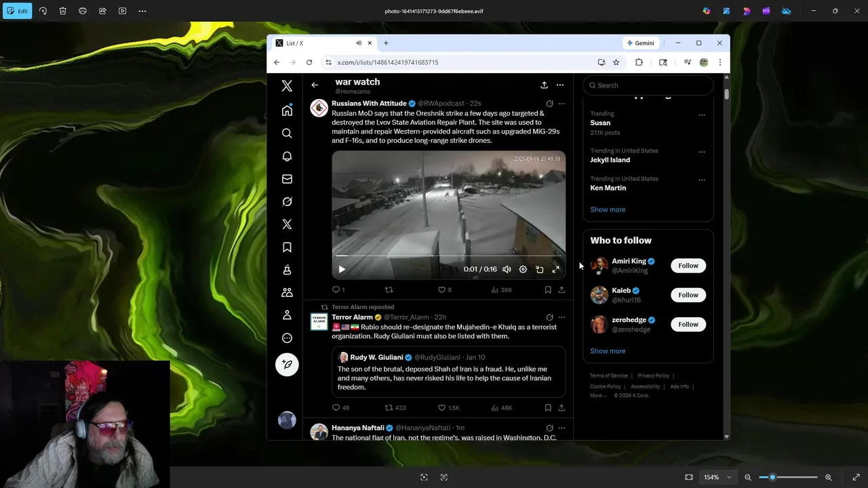The width and height of the screenshot is (868, 488).
Task: Follow Amiri King
Action: coord(688,266)
